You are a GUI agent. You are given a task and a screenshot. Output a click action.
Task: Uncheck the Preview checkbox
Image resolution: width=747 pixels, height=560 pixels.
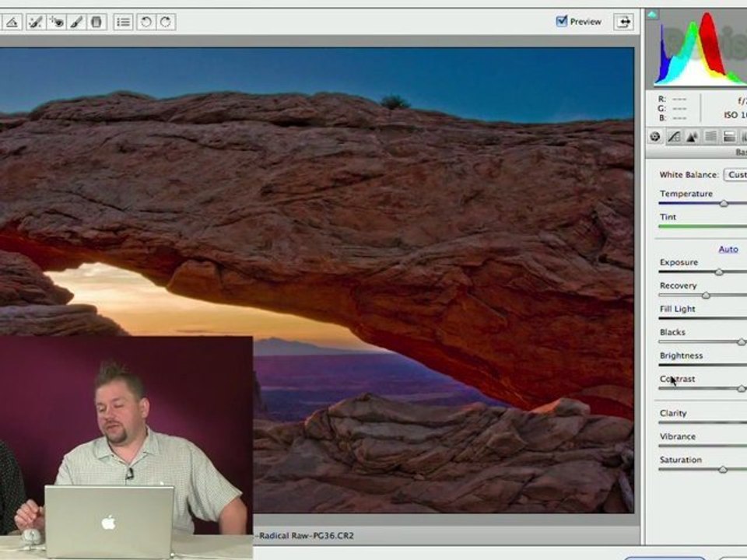tap(562, 21)
